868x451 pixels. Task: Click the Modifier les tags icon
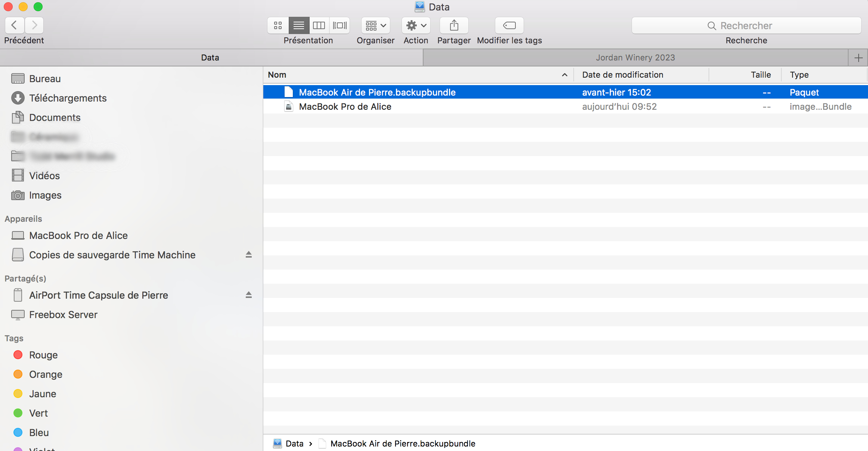[x=509, y=25]
